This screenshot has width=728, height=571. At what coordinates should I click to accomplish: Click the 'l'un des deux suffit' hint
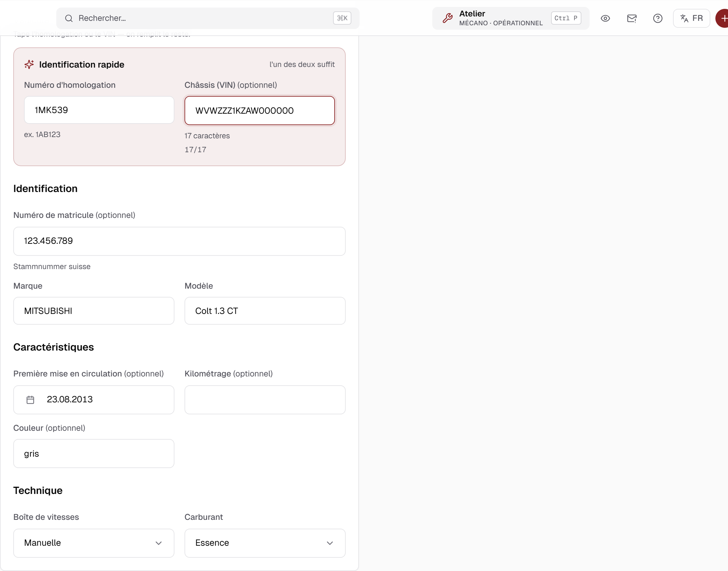coord(302,64)
